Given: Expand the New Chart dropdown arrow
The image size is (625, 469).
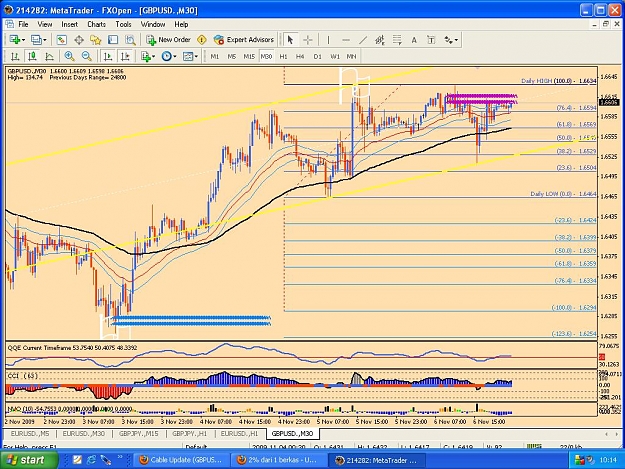Looking at the screenshot, I should coord(23,40).
